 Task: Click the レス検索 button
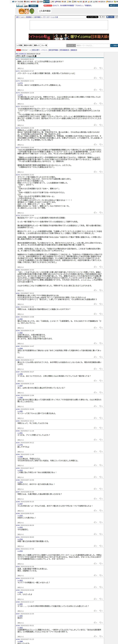pos(114,46)
